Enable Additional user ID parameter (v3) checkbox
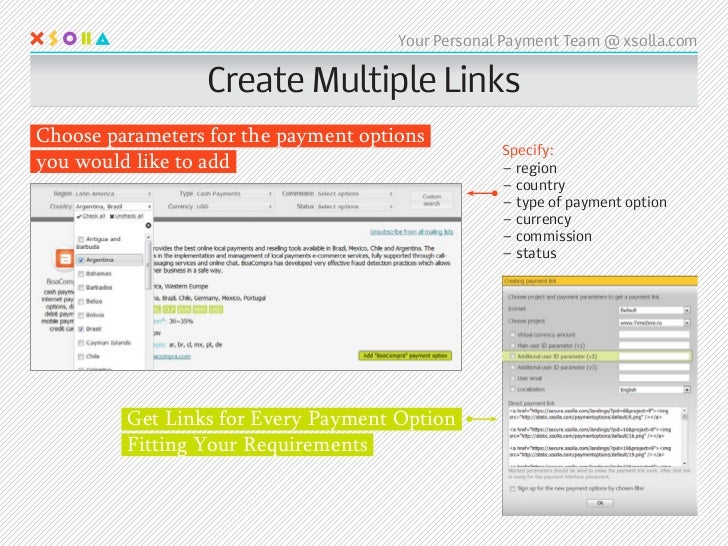This screenshot has height=546, width=728. point(512,367)
